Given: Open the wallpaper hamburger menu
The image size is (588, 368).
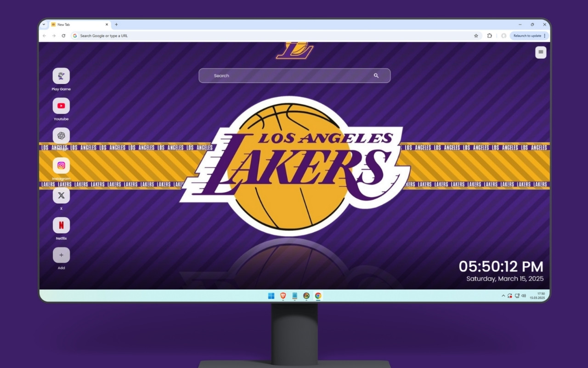Looking at the screenshot, I should coord(541,52).
